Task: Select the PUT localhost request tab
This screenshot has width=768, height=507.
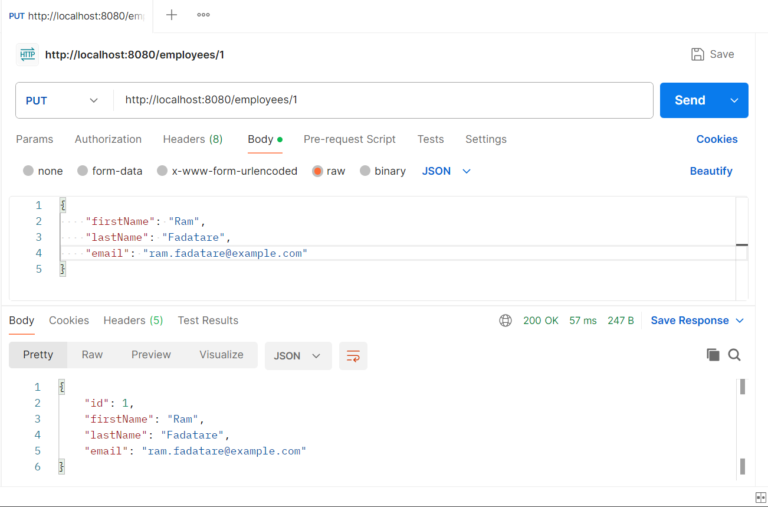Action: tap(77, 16)
